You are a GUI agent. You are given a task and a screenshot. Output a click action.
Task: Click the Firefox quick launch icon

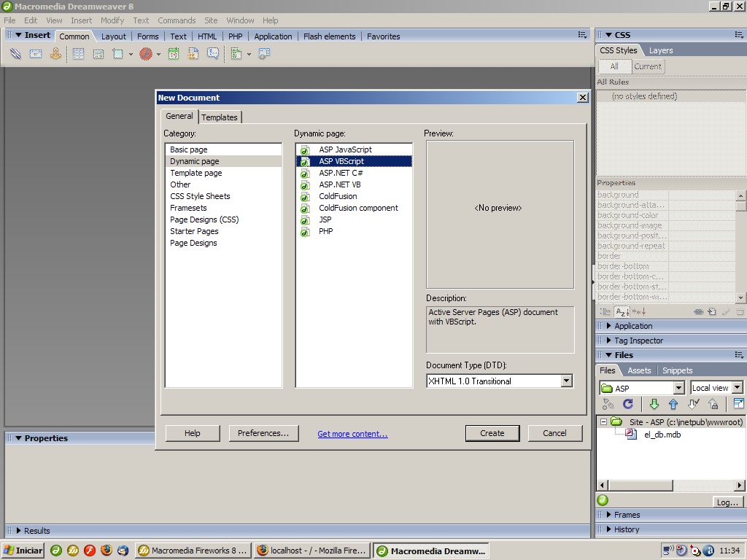pos(107,551)
